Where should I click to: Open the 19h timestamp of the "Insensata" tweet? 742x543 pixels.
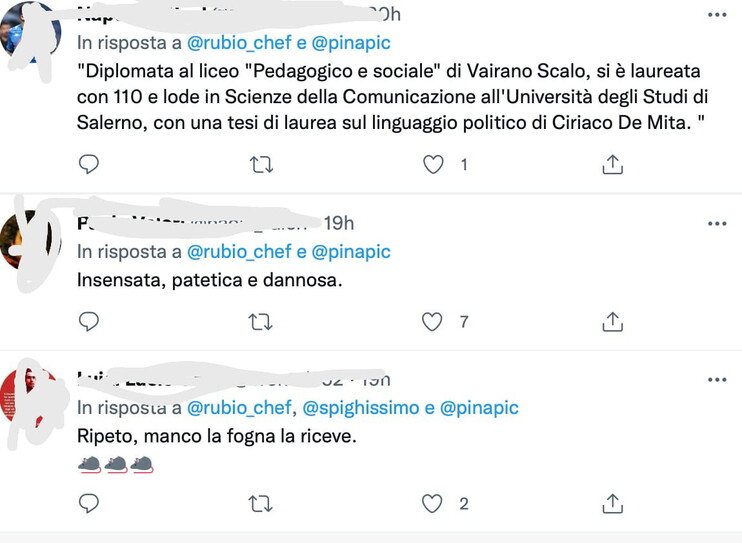click(x=339, y=222)
